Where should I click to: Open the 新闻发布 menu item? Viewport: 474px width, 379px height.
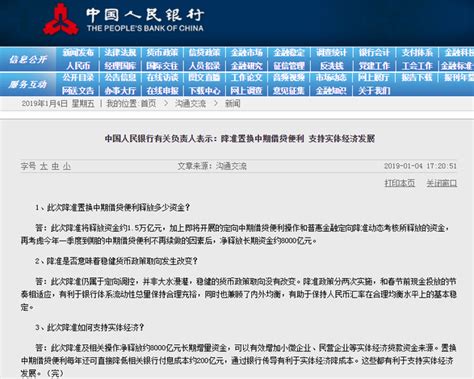78,53
